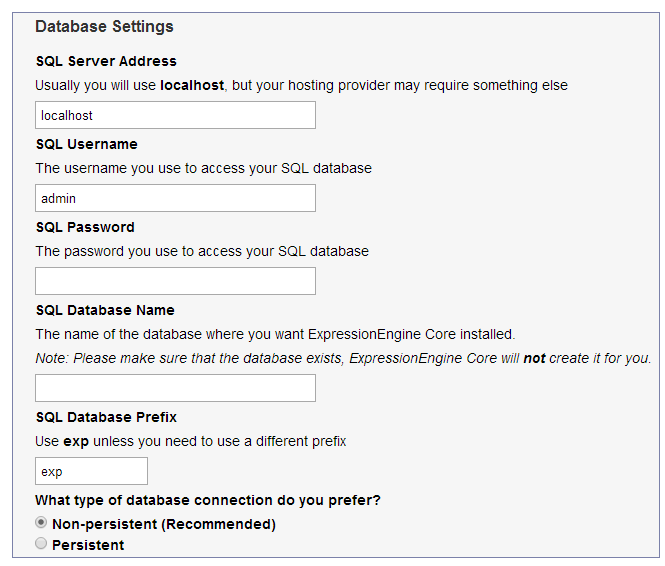
Task: Click the bold "localhost" word in the hint
Action: (x=192, y=86)
